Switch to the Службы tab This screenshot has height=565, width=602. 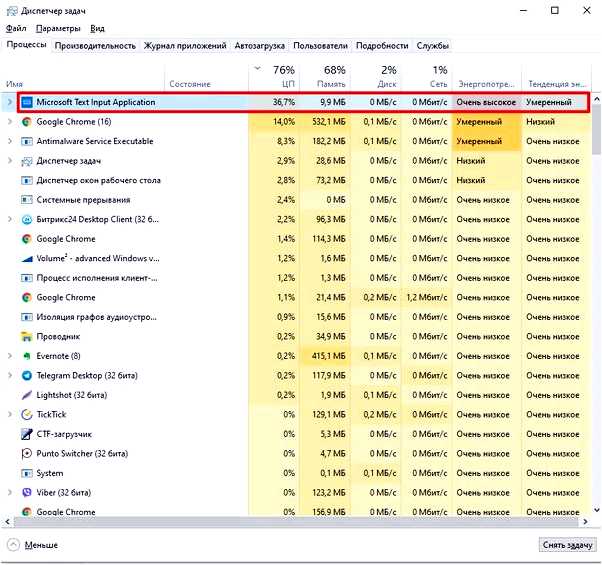coord(433,46)
